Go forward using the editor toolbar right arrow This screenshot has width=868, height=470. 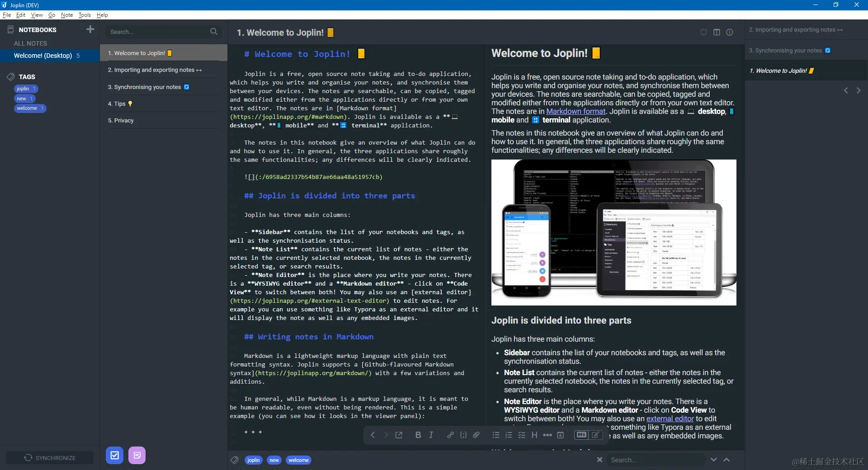pyautogui.click(x=386, y=435)
